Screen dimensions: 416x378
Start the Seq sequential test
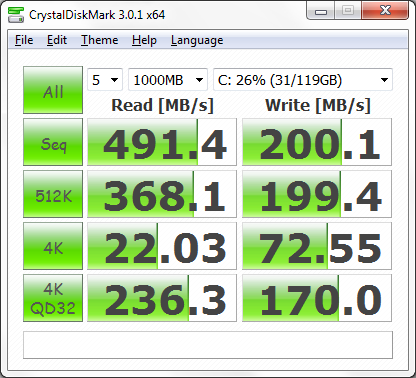coord(53,142)
